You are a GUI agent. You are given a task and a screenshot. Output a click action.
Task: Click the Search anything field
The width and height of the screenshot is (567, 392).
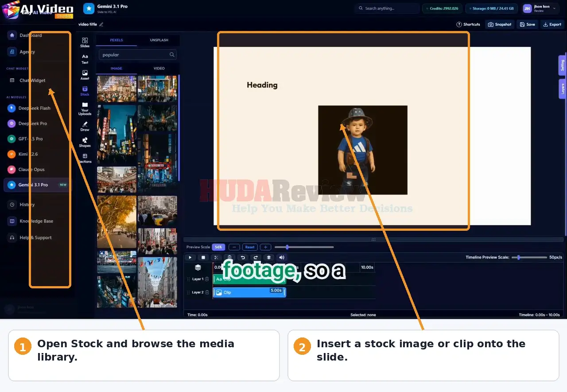coord(387,8)
